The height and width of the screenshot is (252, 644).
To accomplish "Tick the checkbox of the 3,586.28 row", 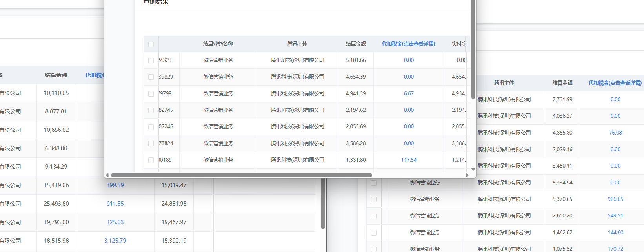I will coord(151,144).
